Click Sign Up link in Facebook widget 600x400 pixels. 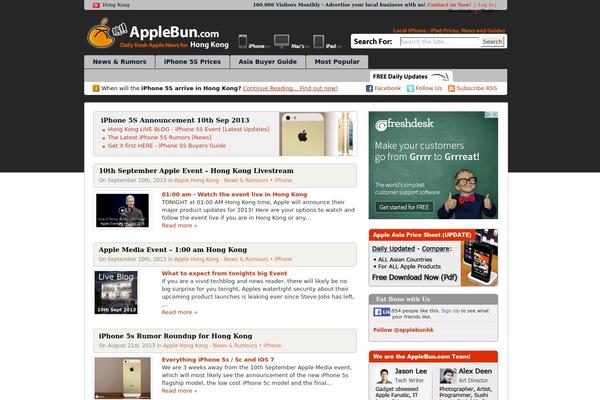pos(450,311)
